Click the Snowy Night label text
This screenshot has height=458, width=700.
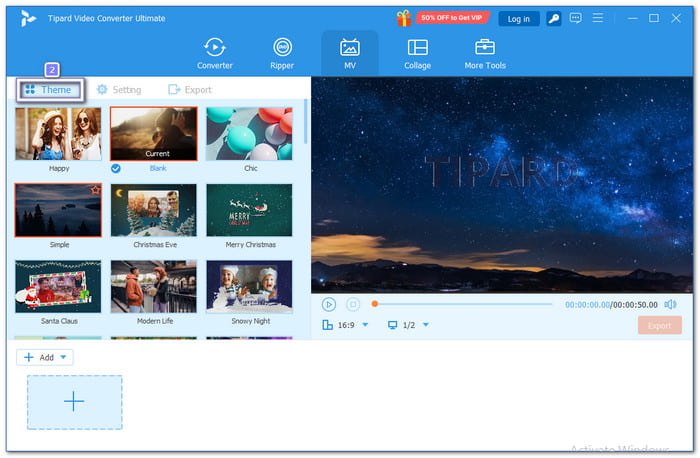coord(250,321)
